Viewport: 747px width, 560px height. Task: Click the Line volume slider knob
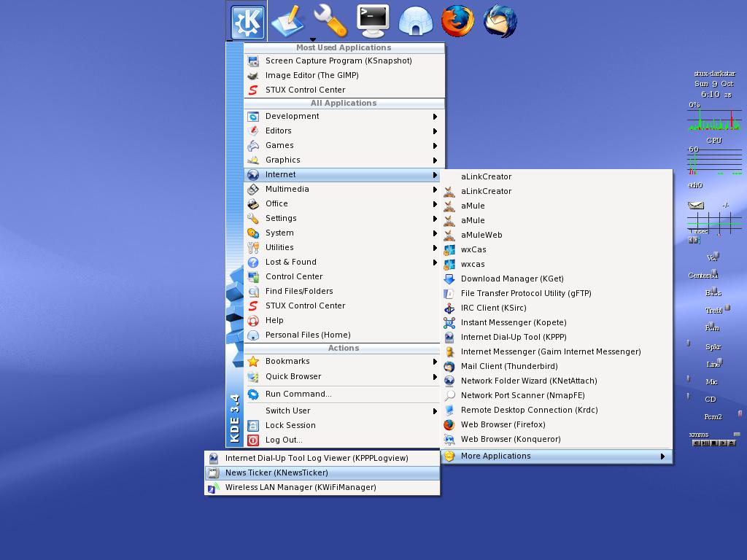720,362
